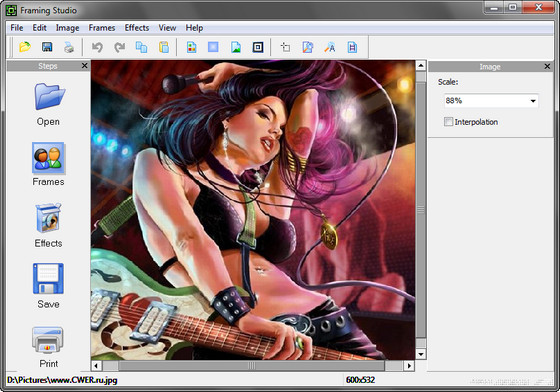
Task: Click the printer toolbar icon
Action: [69, 47]
